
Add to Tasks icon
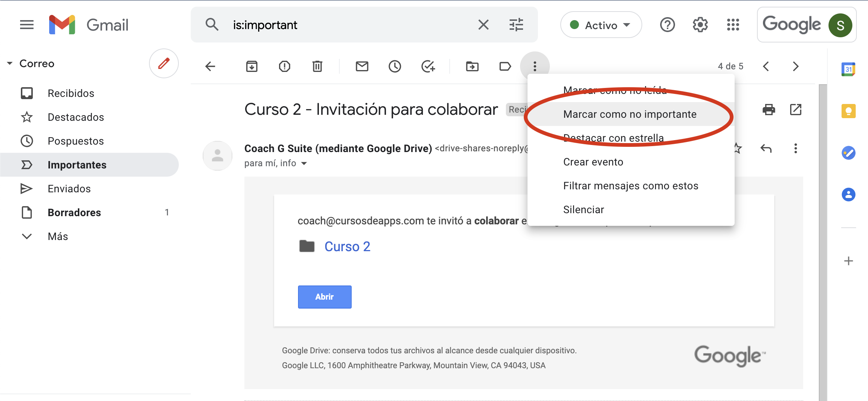(428, 66)
